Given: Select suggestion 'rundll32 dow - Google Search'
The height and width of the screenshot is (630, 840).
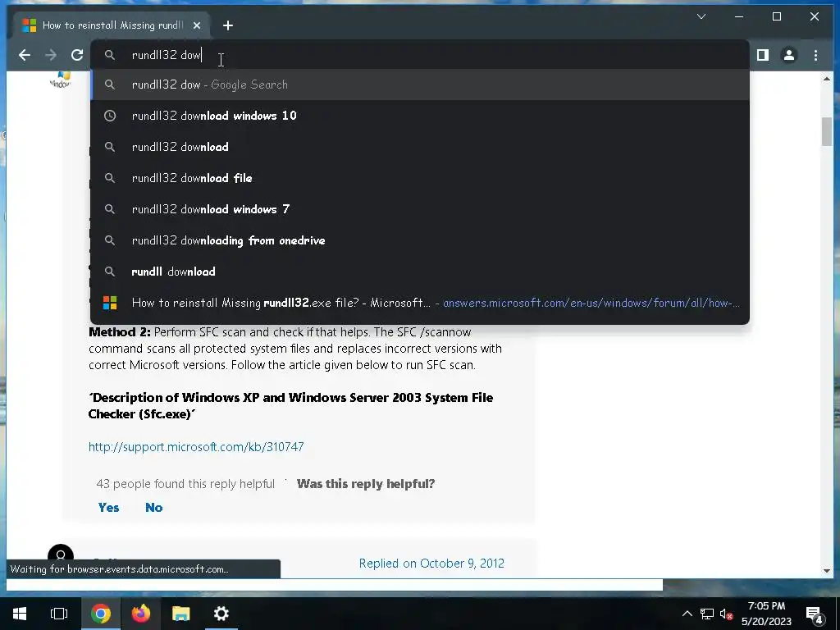Looking at the screenshot, I should (x=419, y=84).
